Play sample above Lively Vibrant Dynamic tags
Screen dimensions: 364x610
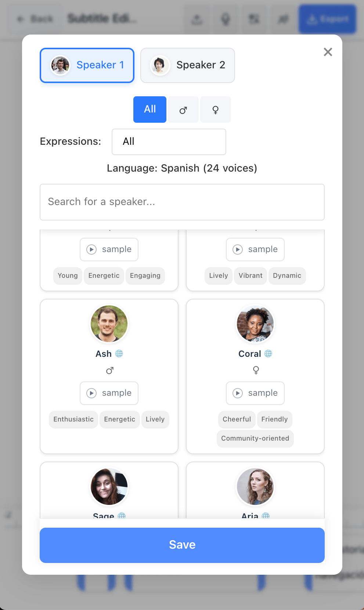point(255,250)
